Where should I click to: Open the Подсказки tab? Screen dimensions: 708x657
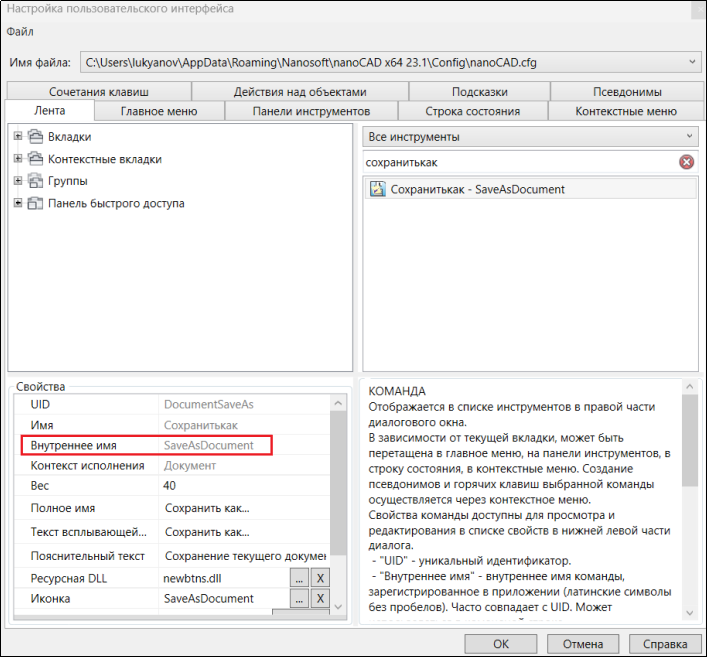(x=480, y=92)
